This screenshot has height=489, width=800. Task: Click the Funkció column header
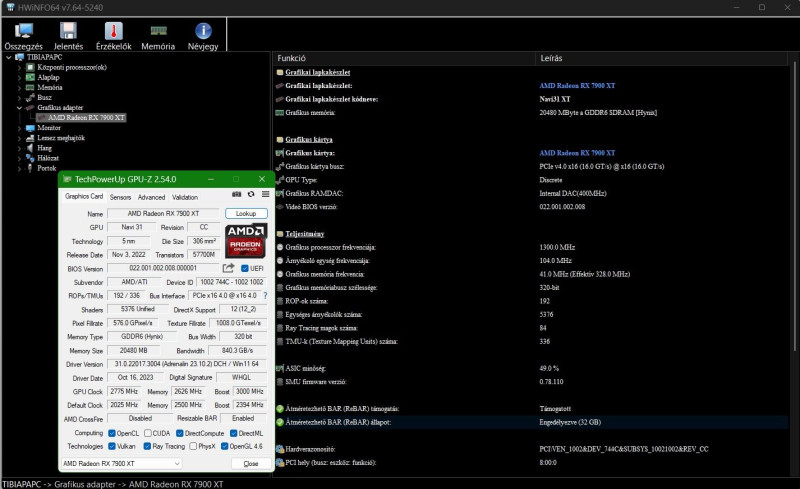(404, 58)
